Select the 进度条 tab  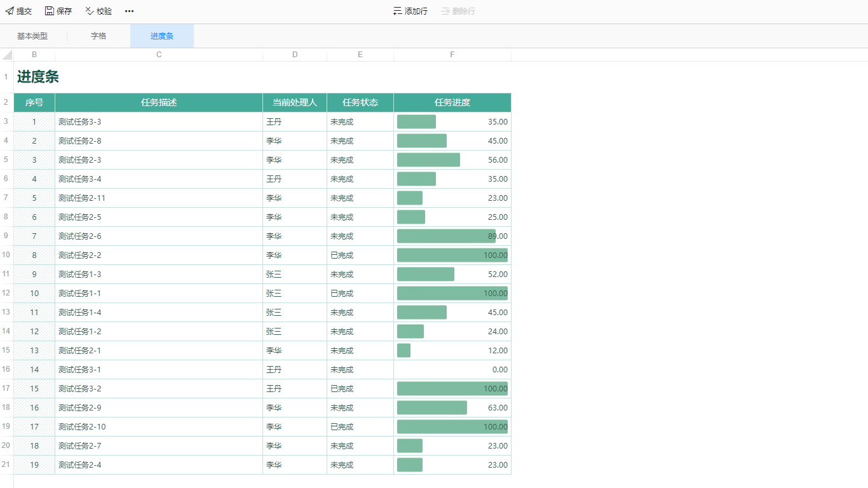point(162,36)
